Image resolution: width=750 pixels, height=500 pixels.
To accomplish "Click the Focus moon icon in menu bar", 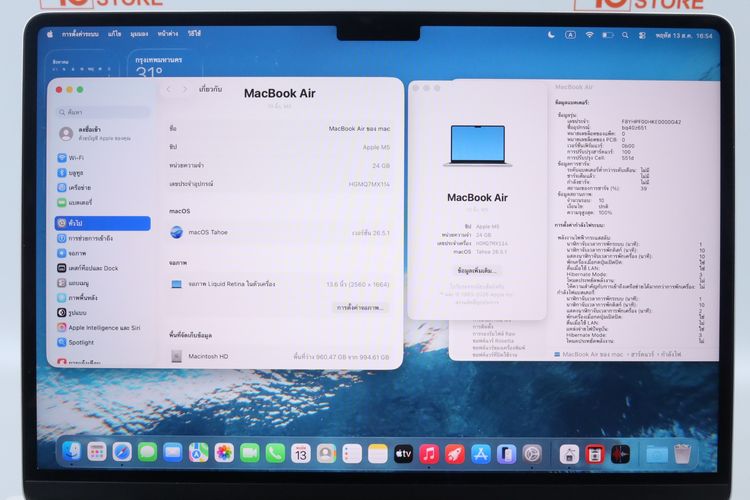I will pyautogui.click(x=551, y=35).
